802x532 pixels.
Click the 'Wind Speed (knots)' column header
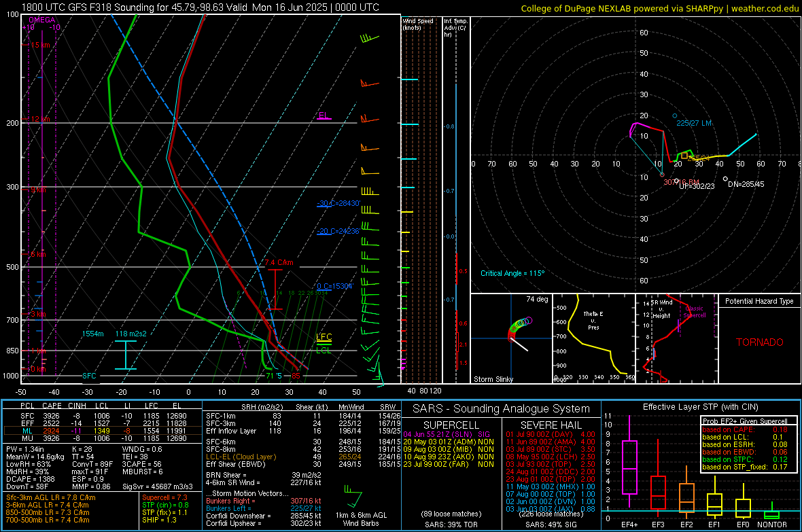click(x=418, y=24)
